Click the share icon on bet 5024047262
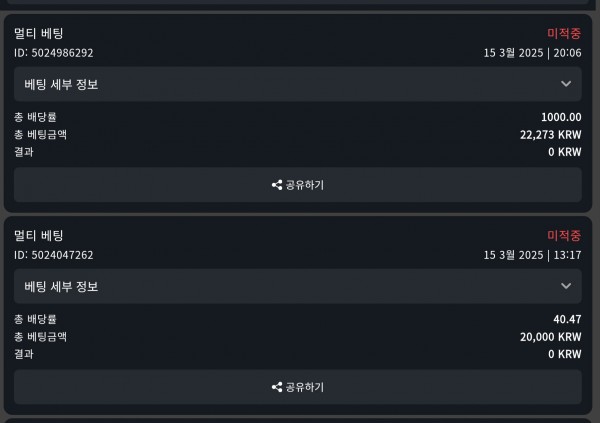The width and height of the screenshot is (600, 423). 277,387
